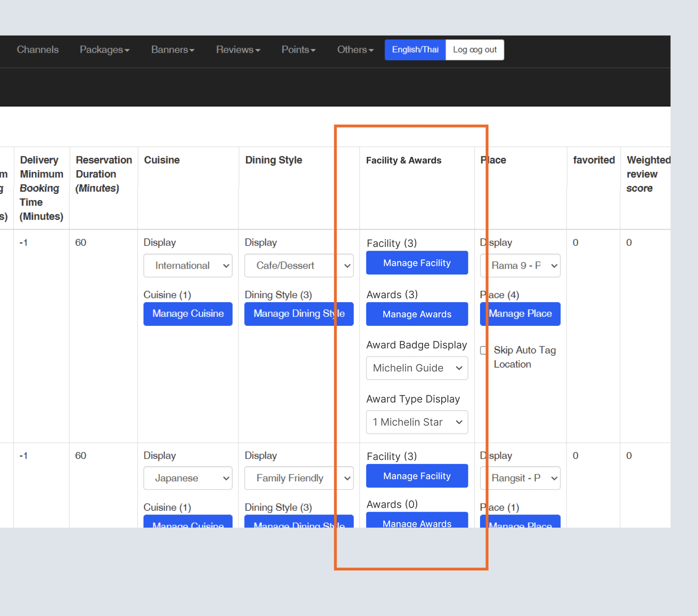Click Manage Cuisine in first row

(188, 314)
